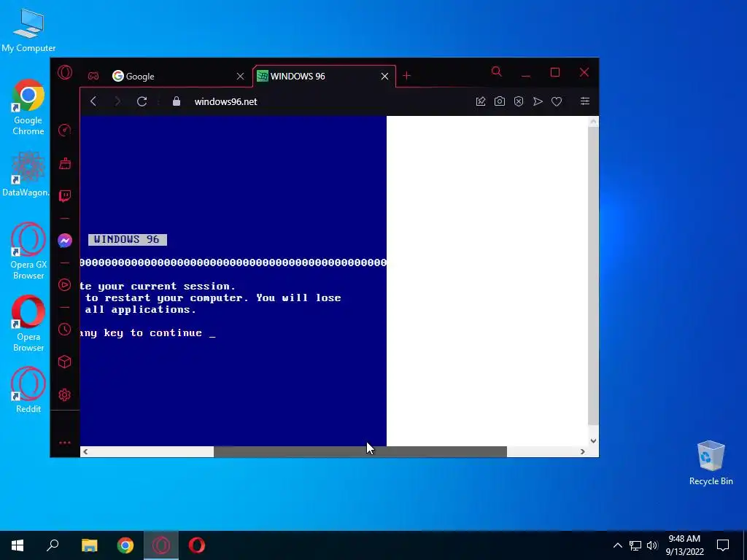The image size is (747, 560).
Task: Launch Chrome from the taskbar
Action: coord(125,545)
